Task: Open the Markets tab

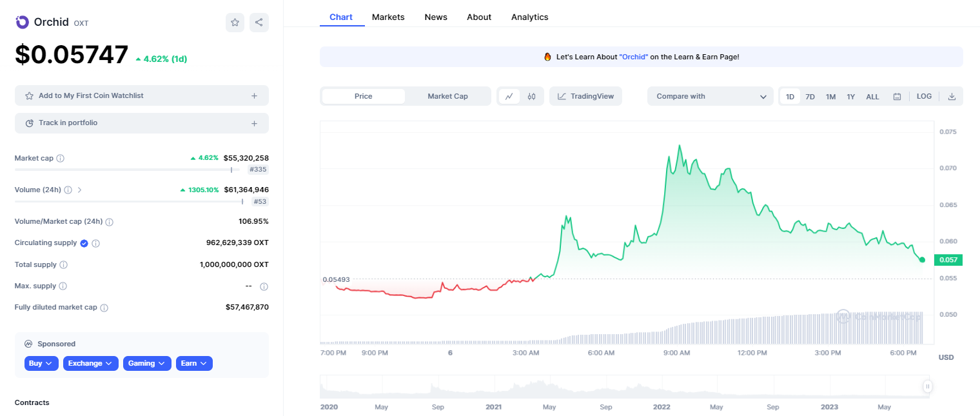Action: point(388,17)
